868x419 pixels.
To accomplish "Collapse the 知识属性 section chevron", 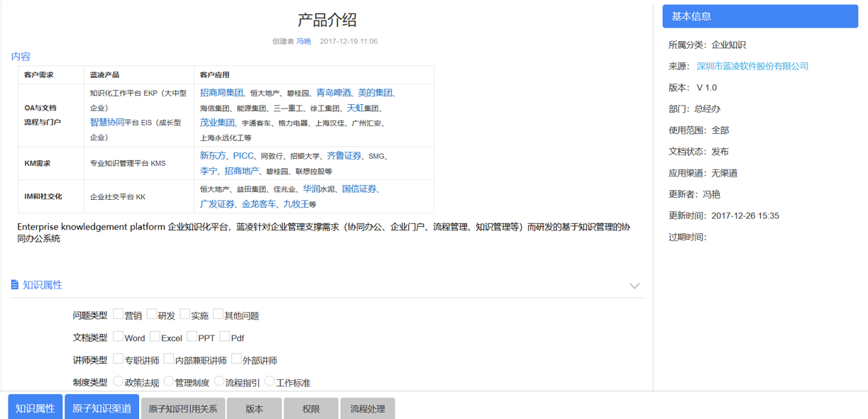I will (x=634, y=286).
